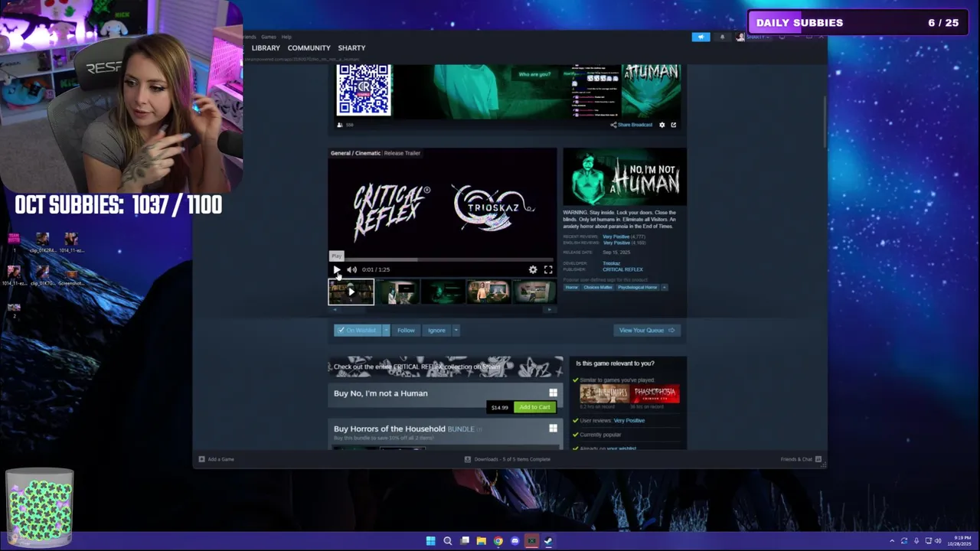Viewport: 980px width, 551px height.
Task: Open the similar game left of Phasmophobia
Action: point(604,393)
